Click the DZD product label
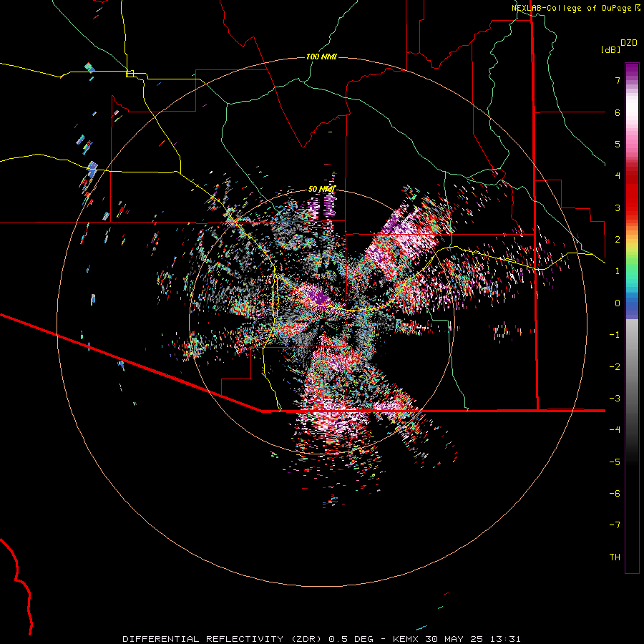Image resolution: width=644 pixels, height=644 pixels. (x=629, y=43)
